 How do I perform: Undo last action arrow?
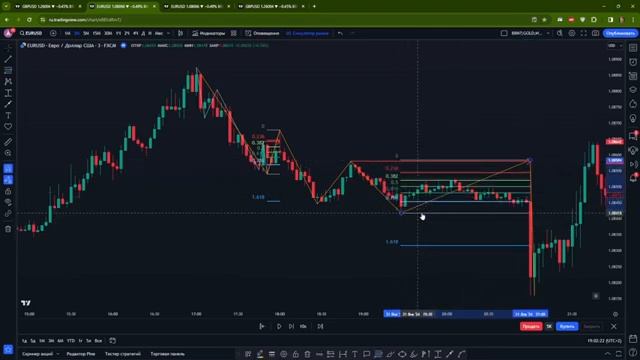(340, 33)
